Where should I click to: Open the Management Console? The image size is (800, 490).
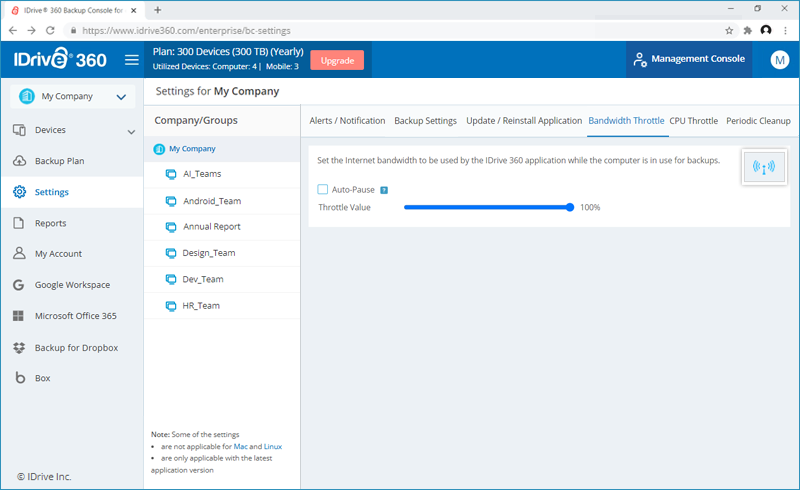[689, 59]
